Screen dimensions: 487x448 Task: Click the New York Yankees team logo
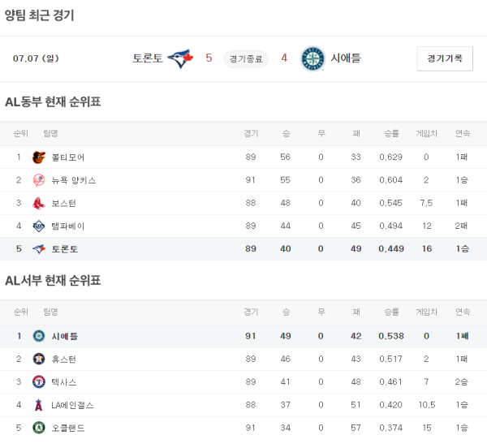tap(38, 180)
